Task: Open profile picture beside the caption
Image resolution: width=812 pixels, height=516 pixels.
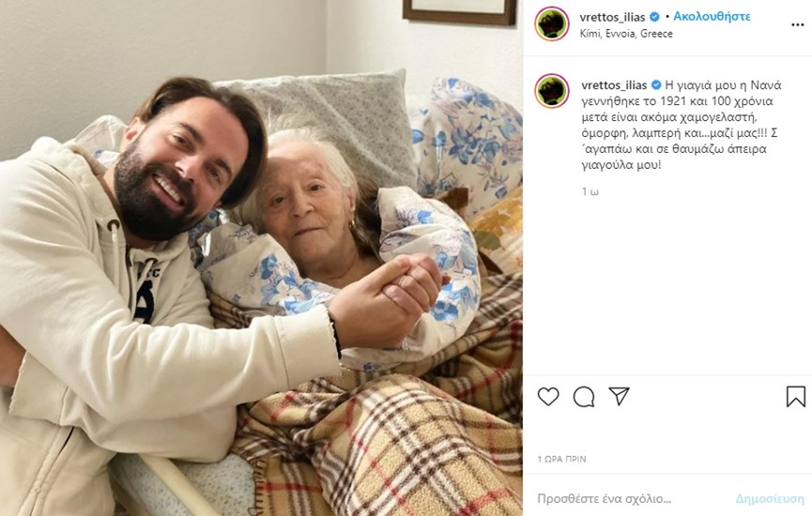Action: coord(552,91)
